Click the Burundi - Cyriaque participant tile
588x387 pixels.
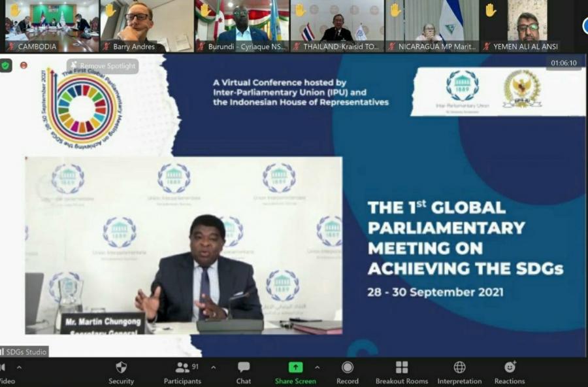point(241,26)
